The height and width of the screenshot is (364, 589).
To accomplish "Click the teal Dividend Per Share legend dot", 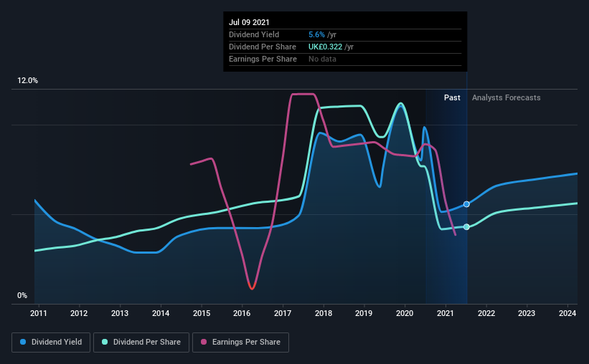I will tap(105, 342).
